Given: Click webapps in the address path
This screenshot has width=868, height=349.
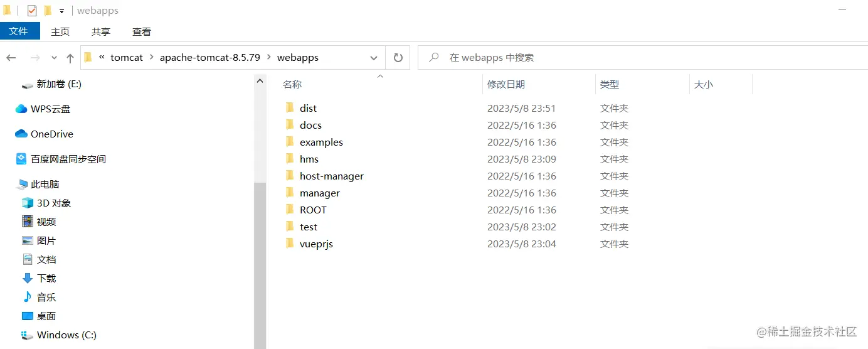Looking at the screenshot, I should [x=298, y=58].
